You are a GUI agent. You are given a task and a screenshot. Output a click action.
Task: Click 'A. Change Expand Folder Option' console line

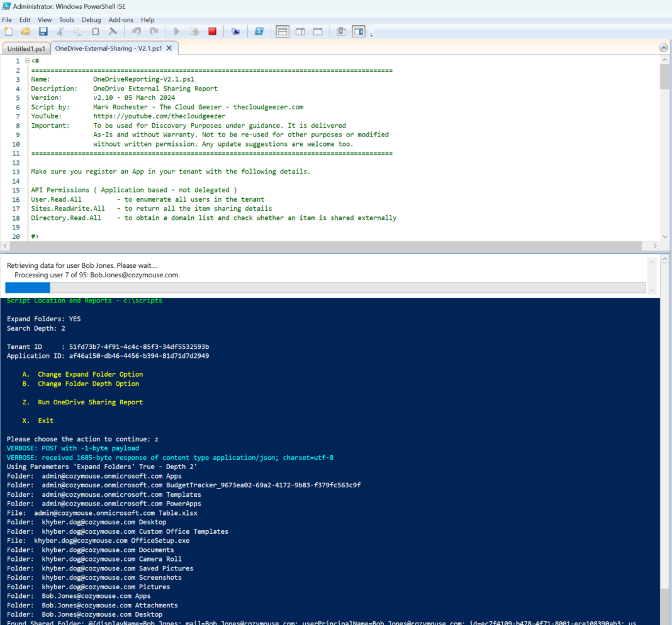(82, 374)
